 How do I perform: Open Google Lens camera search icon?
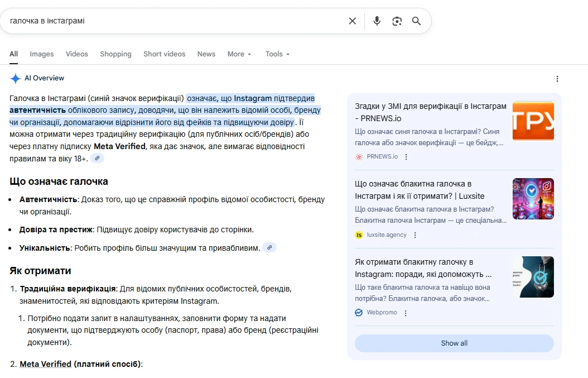point(397,20)
